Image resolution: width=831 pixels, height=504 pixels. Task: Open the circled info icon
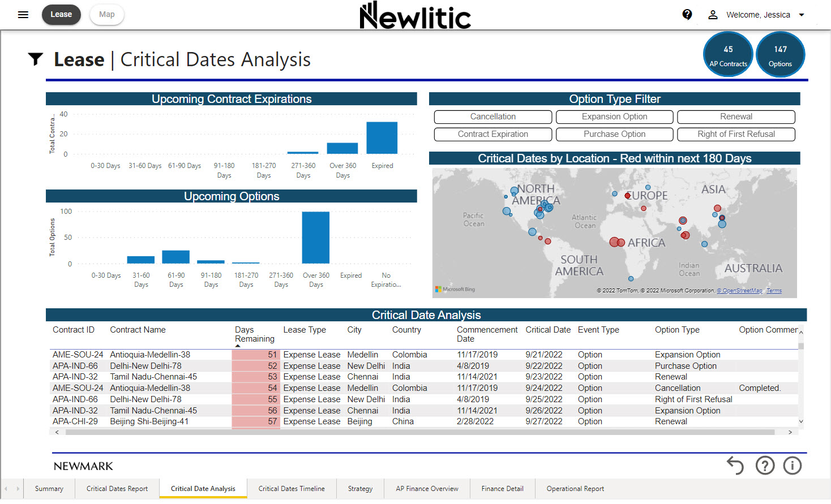point(792,466)
